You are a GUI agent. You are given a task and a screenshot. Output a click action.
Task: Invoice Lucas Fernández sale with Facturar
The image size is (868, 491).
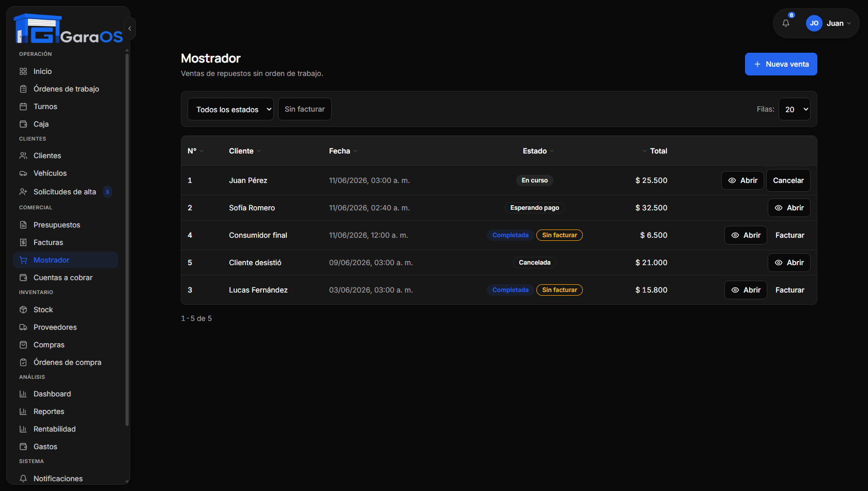coord(789,290)
